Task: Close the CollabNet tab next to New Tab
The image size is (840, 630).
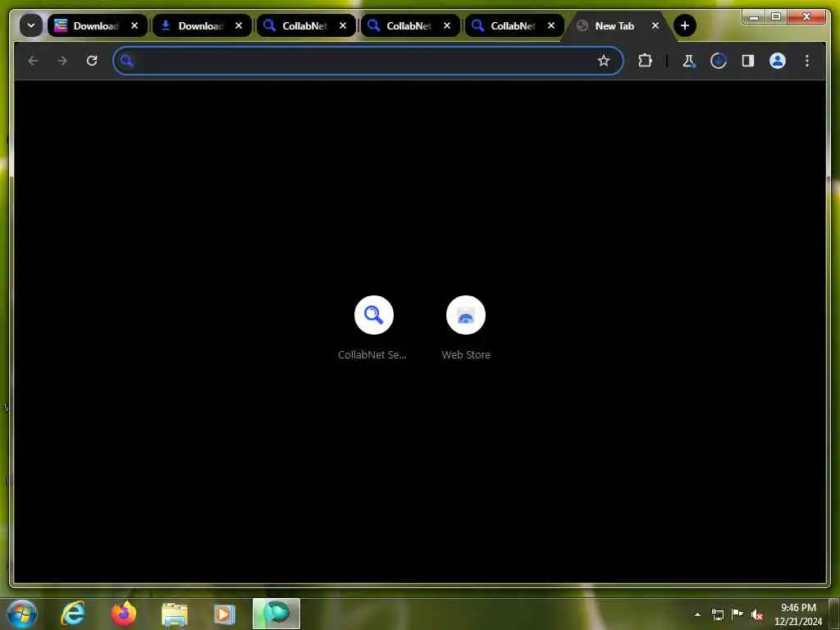Action: click(x=551, y=25)
